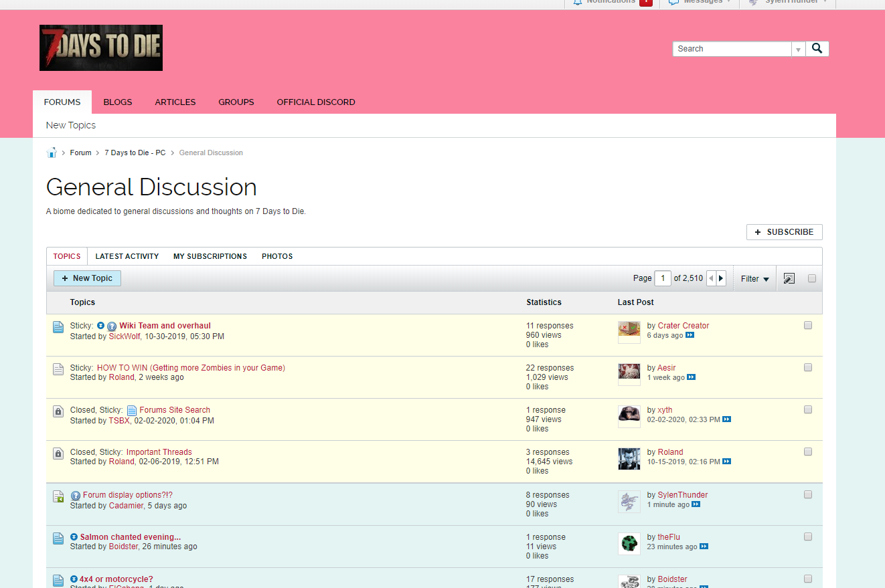Open the Articles navigation tab
885x588 pixels.
175,102
